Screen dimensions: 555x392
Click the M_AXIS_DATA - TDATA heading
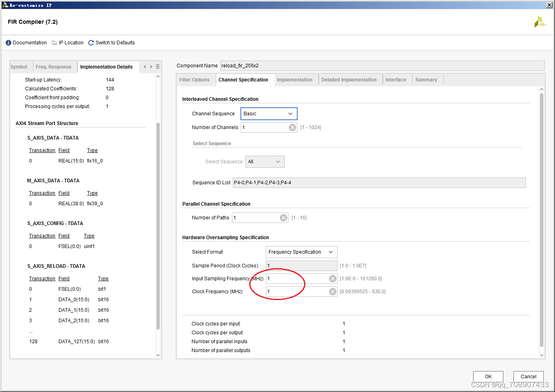point(53,181)
